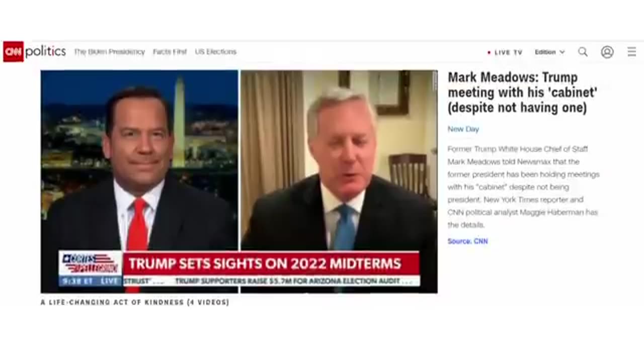
Task: Open the search magnifier icon
Action: coord(583,52)
